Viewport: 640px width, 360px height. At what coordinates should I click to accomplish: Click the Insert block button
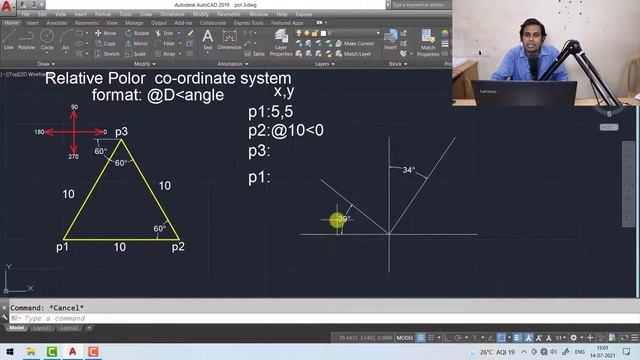pos(390,40)
